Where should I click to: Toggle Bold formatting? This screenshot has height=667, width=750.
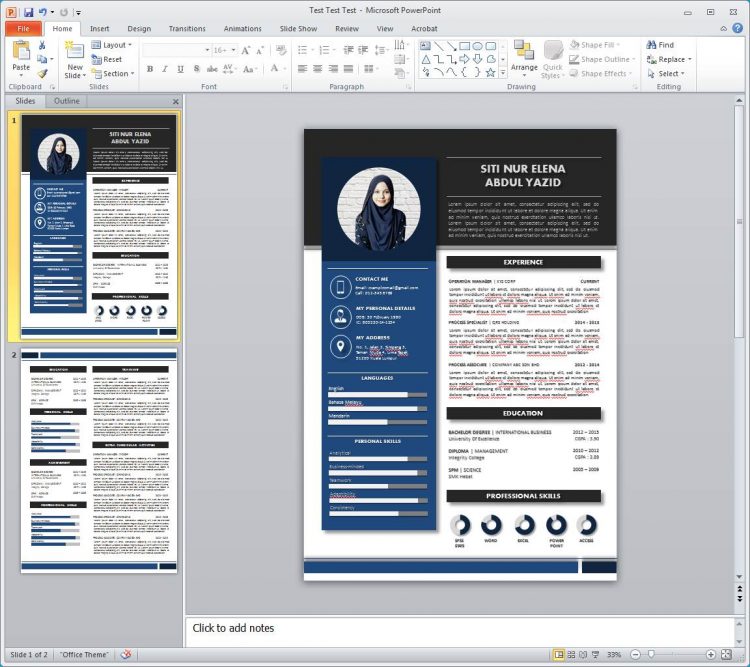pos(150,69)
